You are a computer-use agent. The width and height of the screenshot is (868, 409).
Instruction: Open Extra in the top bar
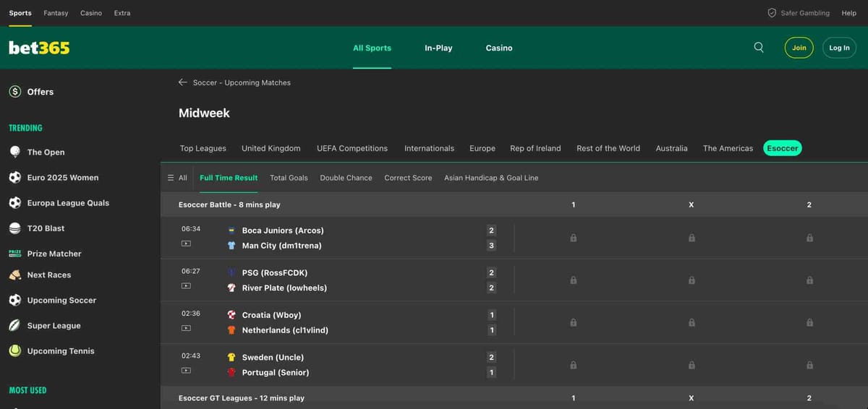point(122,13)
